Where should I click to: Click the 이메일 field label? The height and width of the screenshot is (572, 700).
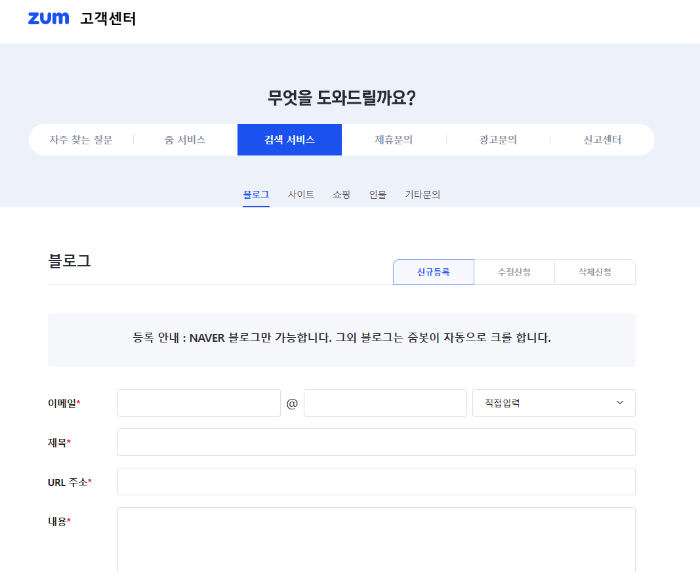(x=64, y=403)
